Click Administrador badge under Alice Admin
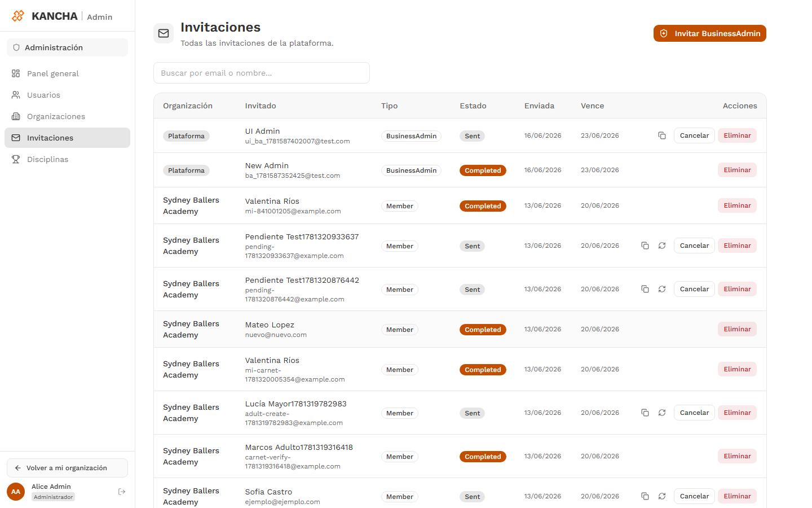The height and width of the screenshot is (508, 812). tap(53, 497)
